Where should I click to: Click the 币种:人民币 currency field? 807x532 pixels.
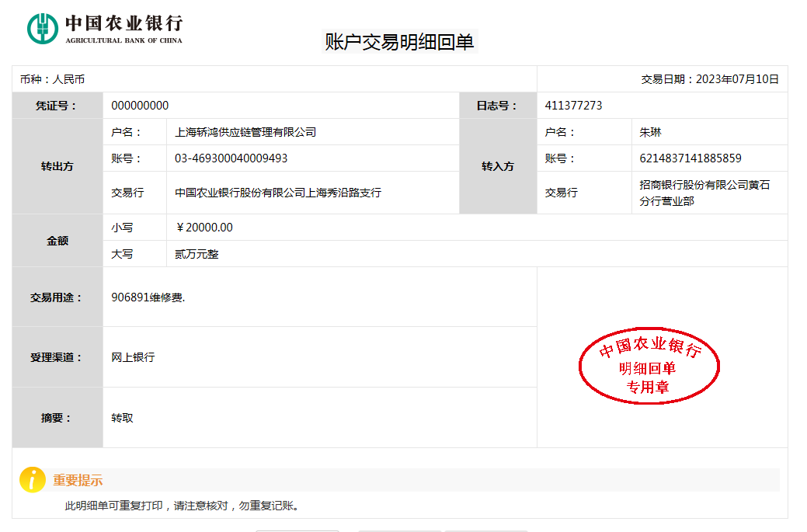(x=53, y=79)
